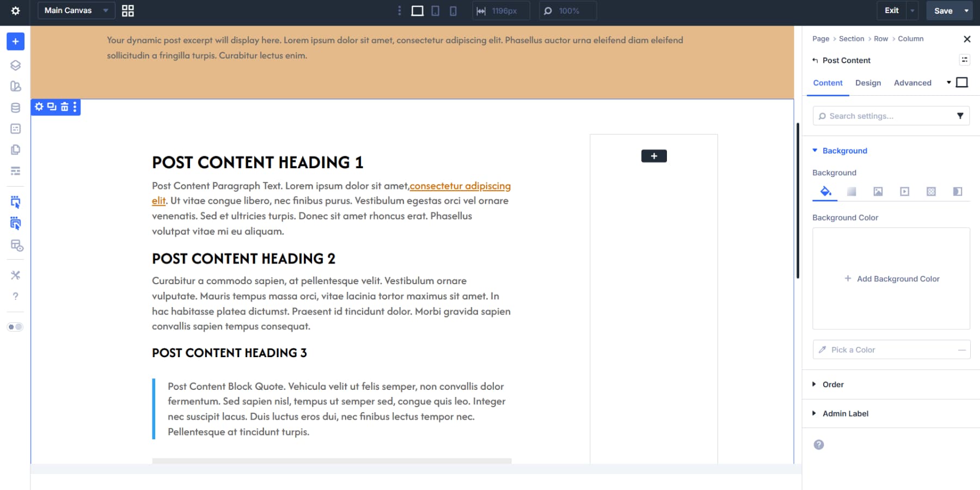Pick the video background type icon
This screenshot has height=490, width=980.
click(x=904, y=191)
